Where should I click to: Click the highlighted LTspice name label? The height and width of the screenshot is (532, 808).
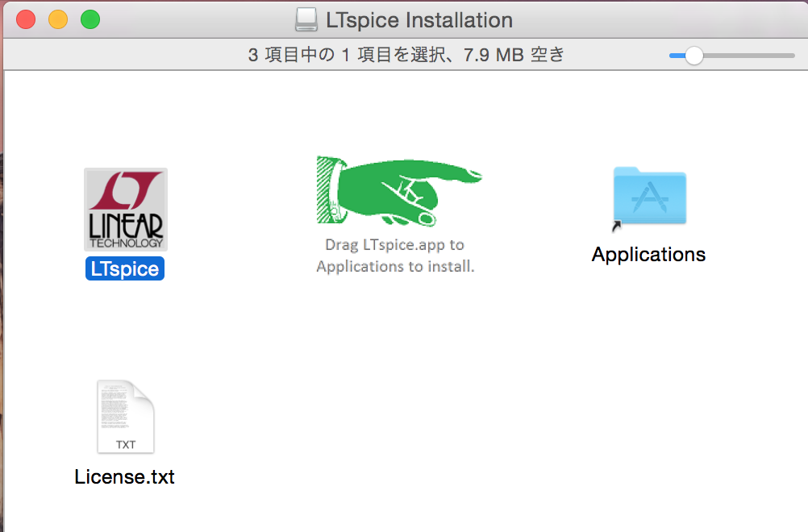pyautogui.click(x=125, y=269)
